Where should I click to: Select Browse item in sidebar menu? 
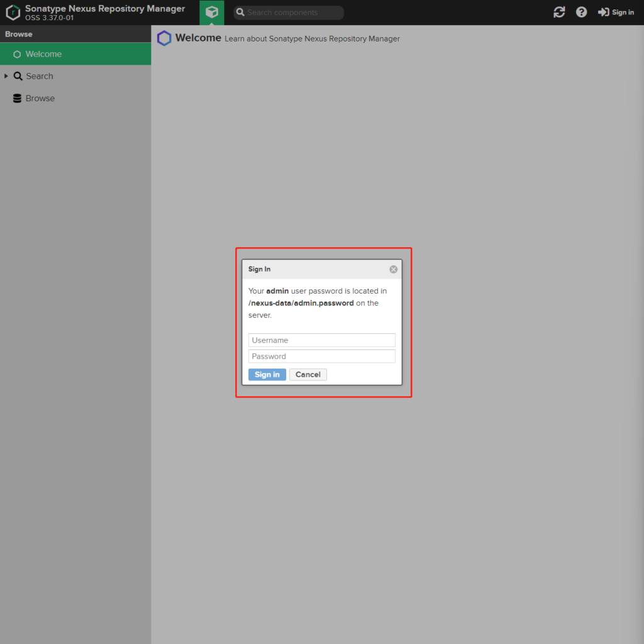40,99
